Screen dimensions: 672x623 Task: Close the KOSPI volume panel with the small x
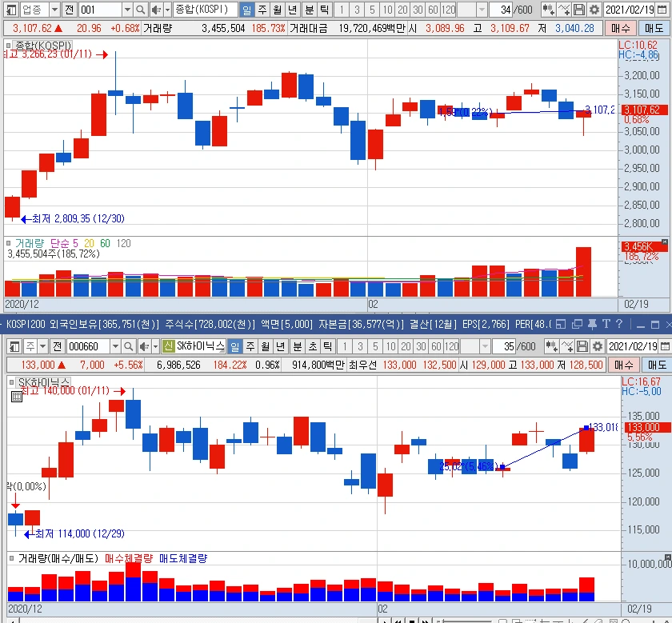665,242
